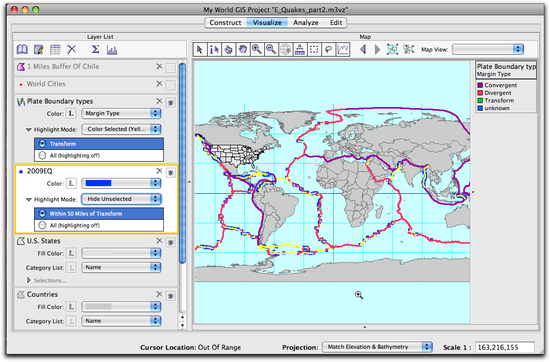The width and height of the screenshot is (550, 362).
Task: Show the World Cities layer
Action: pos(170,85)
